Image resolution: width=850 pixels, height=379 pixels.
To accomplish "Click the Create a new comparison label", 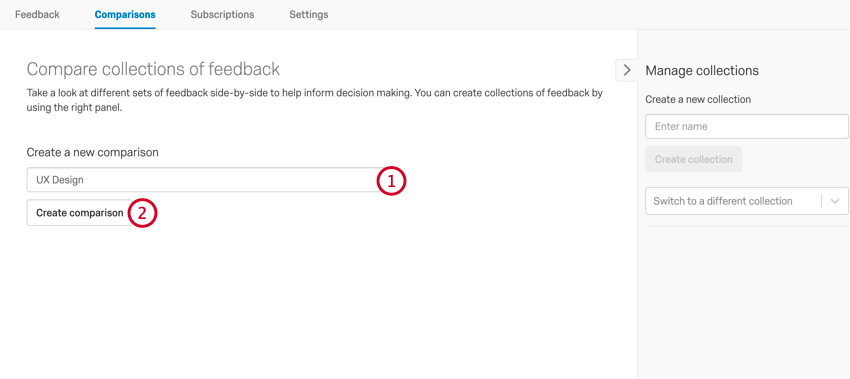I will coord(93,152).
